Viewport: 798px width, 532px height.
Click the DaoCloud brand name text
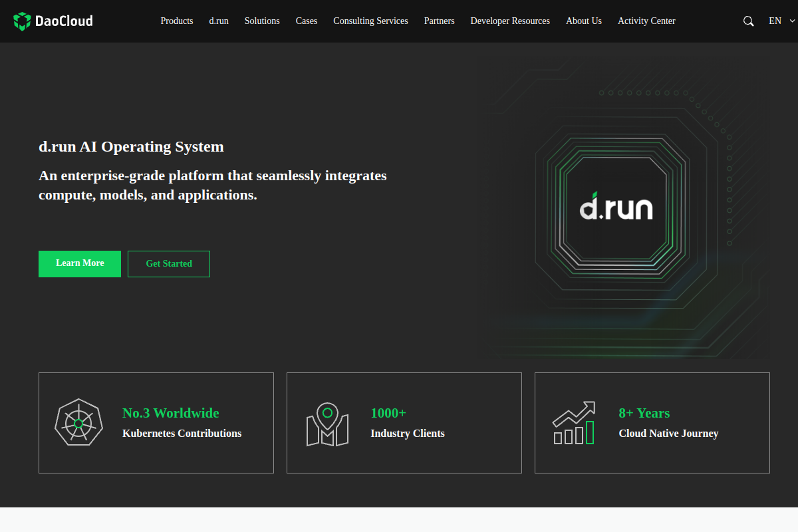pyautogui.click(x=65, y=21)
